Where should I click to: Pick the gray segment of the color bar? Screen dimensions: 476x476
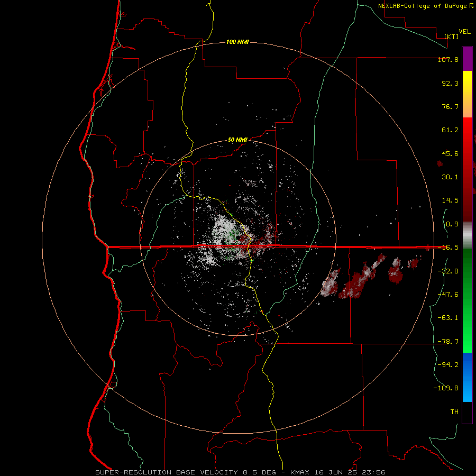pos(467,235)
